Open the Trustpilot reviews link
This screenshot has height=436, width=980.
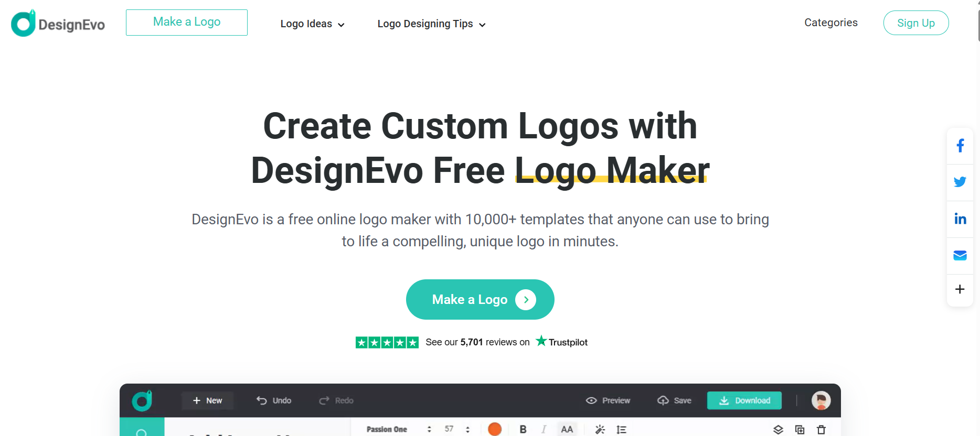point(507,342)
